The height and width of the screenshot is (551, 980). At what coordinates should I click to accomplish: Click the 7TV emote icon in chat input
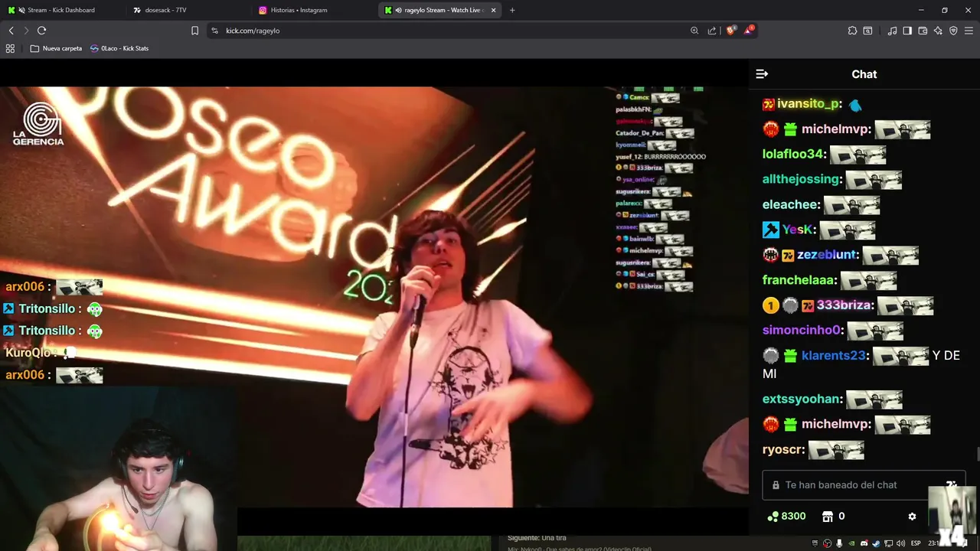point(952,484)
